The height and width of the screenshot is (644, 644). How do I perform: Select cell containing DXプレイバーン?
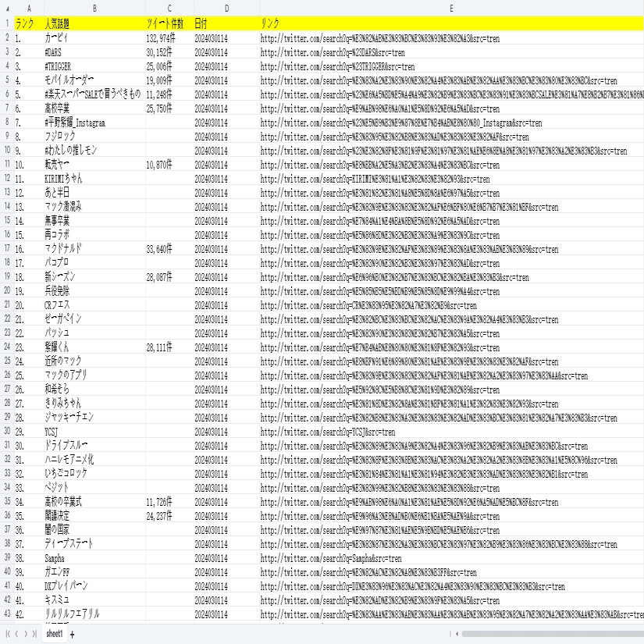pos(94,585)
